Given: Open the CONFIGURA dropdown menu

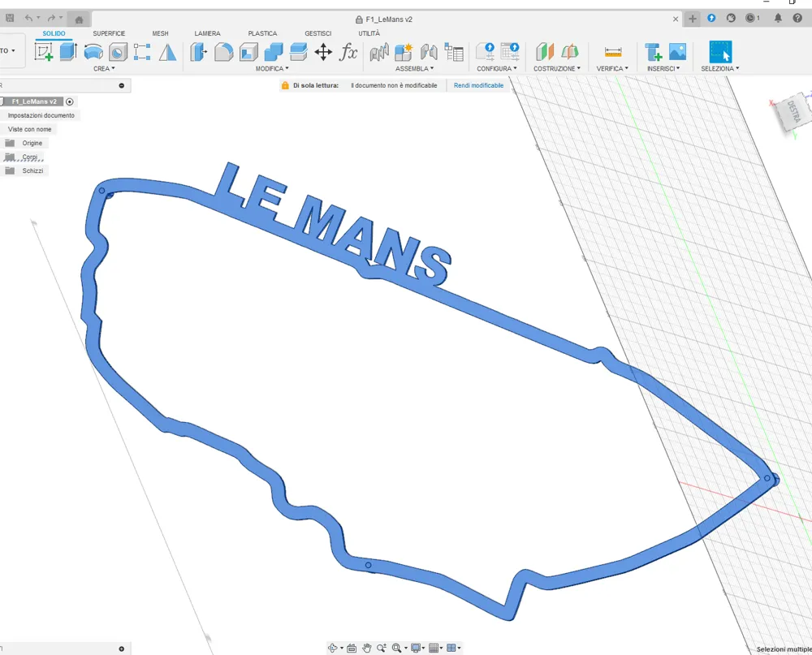Looking at the screenshot, I should (x=497, y=68).
